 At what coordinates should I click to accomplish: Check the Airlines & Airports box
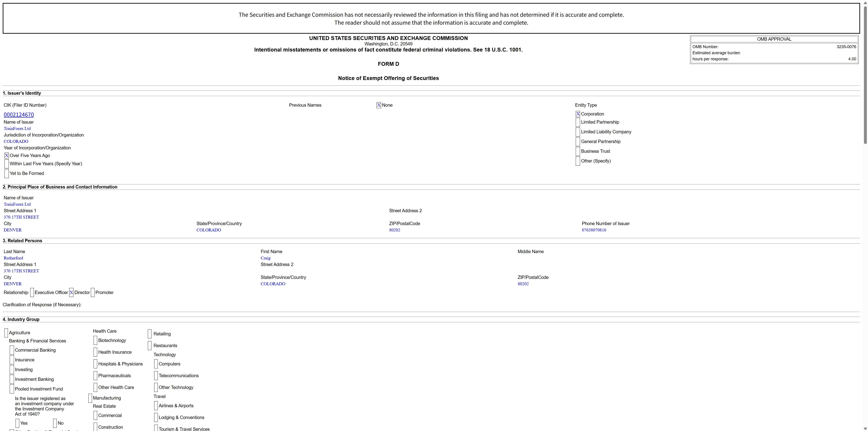point(156,406)
